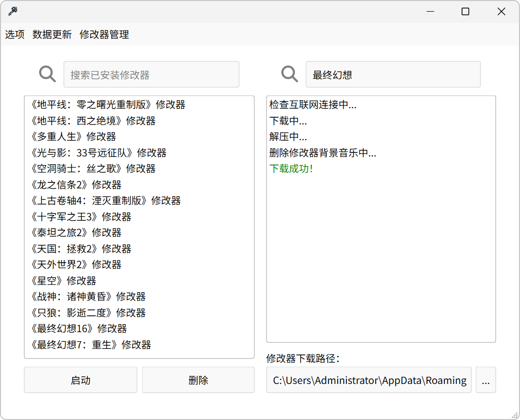Open the 数据更新 menu
Image resolution: width=520 pixels, height=420 pixels.
[52, 34]
